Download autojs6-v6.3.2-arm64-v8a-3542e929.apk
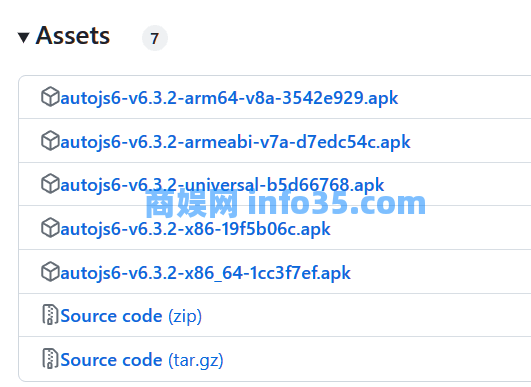This screenshot has width=531, height=387. (x=229, y=98)
